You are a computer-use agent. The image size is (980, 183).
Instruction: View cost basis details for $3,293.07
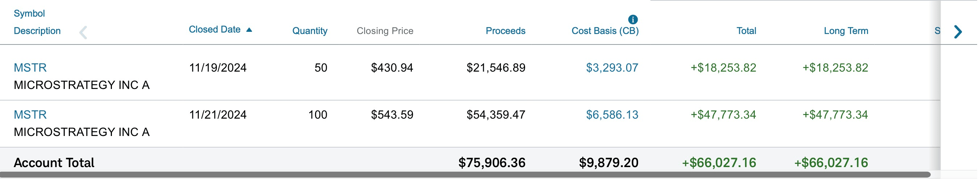(x=612, y=68)
